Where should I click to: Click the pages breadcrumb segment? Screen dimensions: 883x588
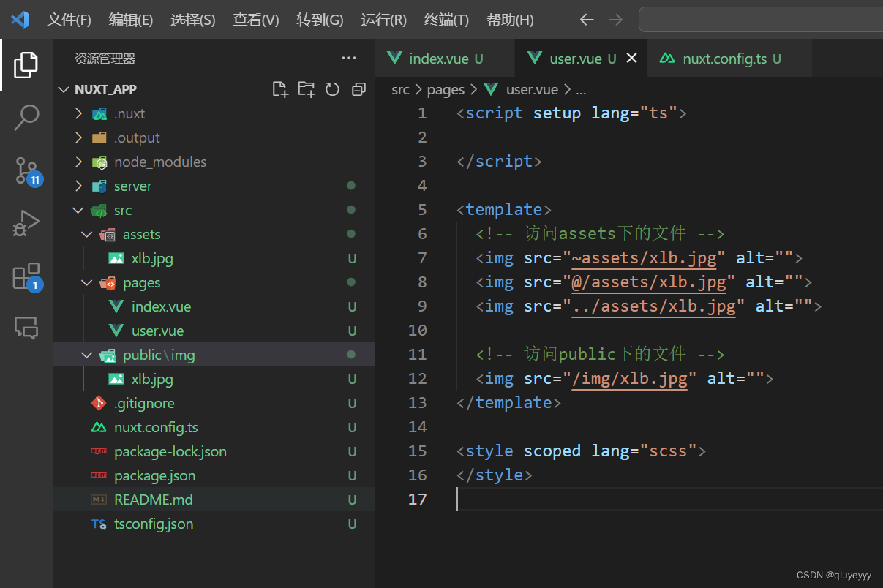(x=446, y=89)
